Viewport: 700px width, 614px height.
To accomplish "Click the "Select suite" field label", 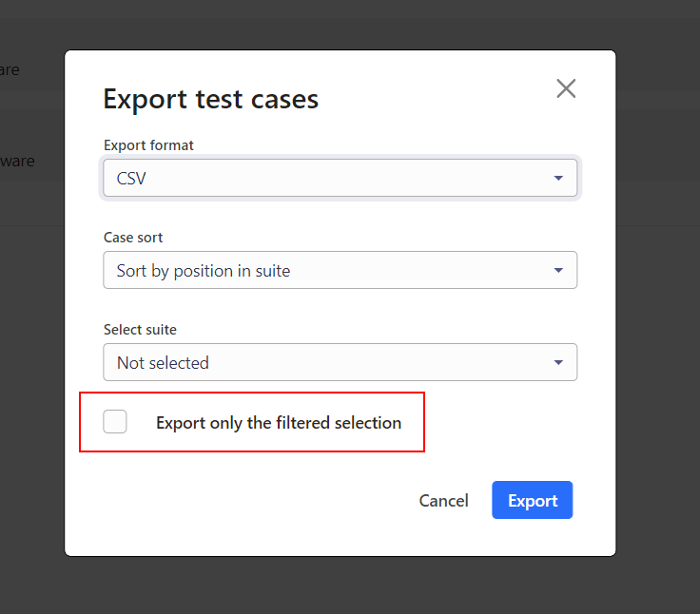I will [x=140, y=330].
